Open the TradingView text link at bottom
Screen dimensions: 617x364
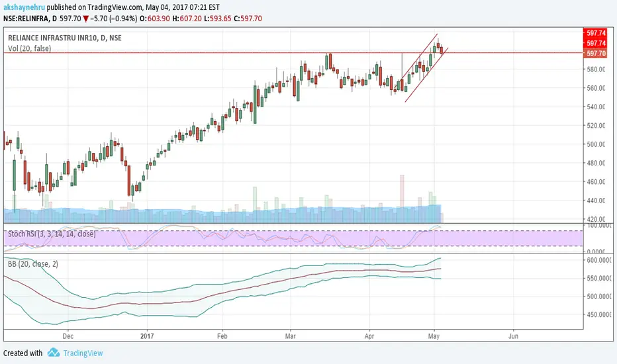tap(83, 353)
